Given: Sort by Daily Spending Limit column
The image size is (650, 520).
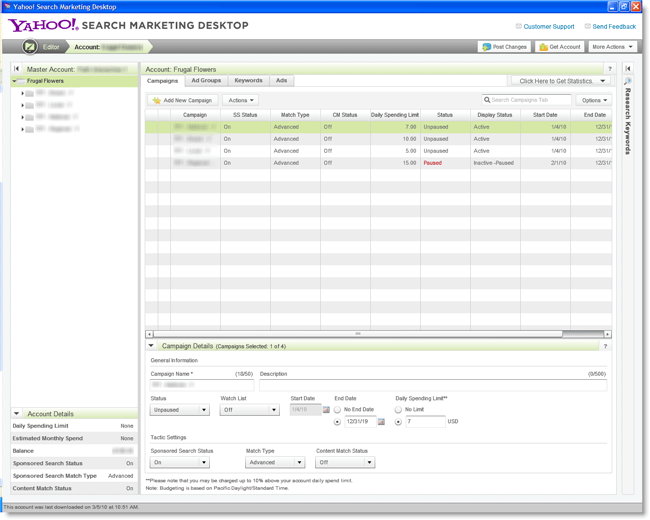Looking at the screenshot, I should pyautogui.click(x=395, y=115).
